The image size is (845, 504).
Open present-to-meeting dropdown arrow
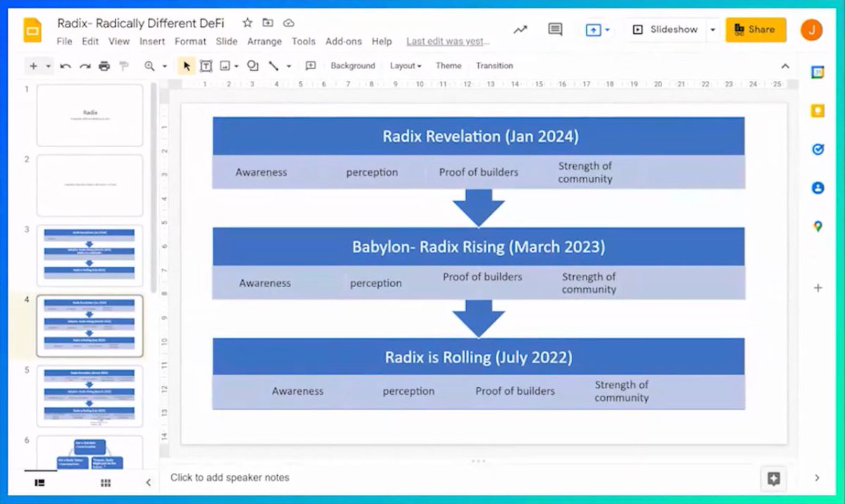607,30
